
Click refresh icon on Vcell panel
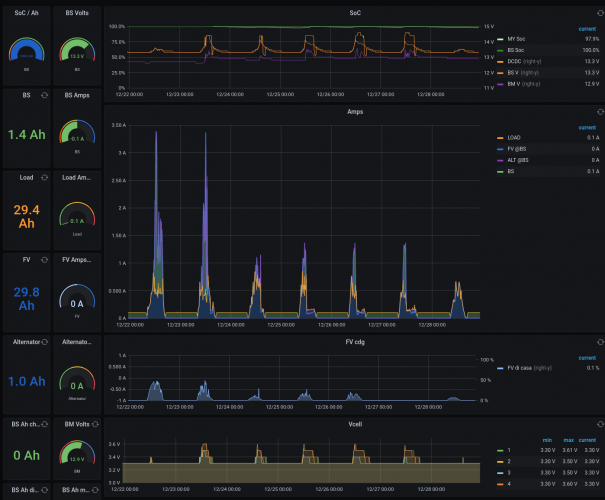click(x=598, y=425)
